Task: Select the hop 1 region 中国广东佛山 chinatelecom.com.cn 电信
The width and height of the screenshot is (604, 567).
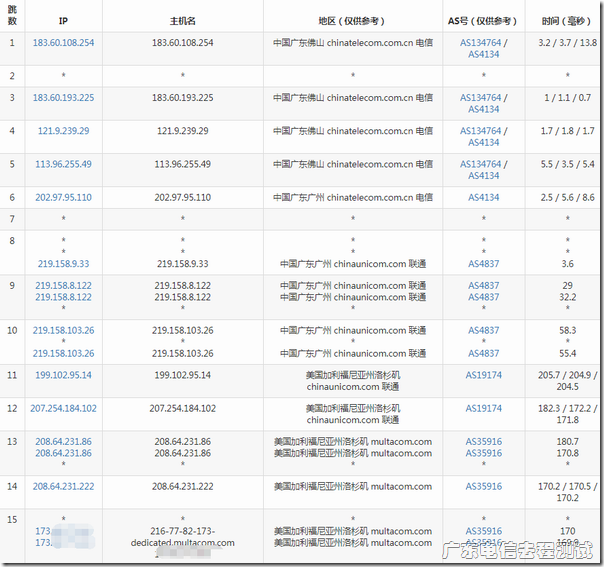Action: point(353,43)
